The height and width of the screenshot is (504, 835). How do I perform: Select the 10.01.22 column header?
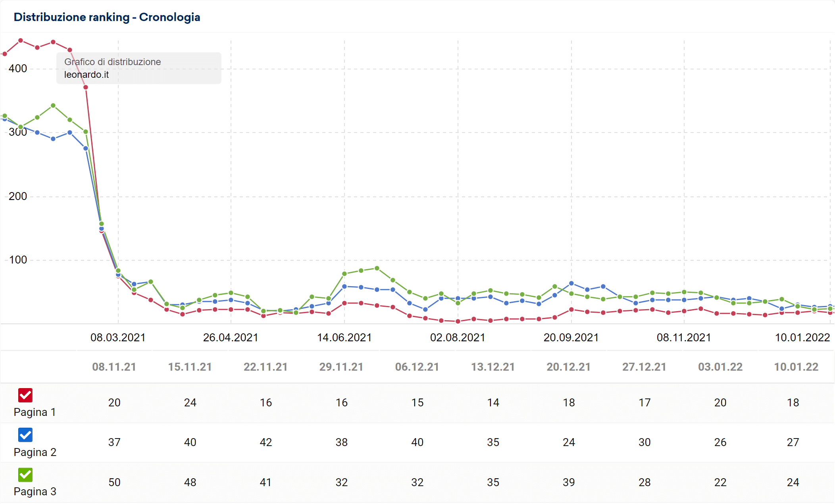point(797,367)
